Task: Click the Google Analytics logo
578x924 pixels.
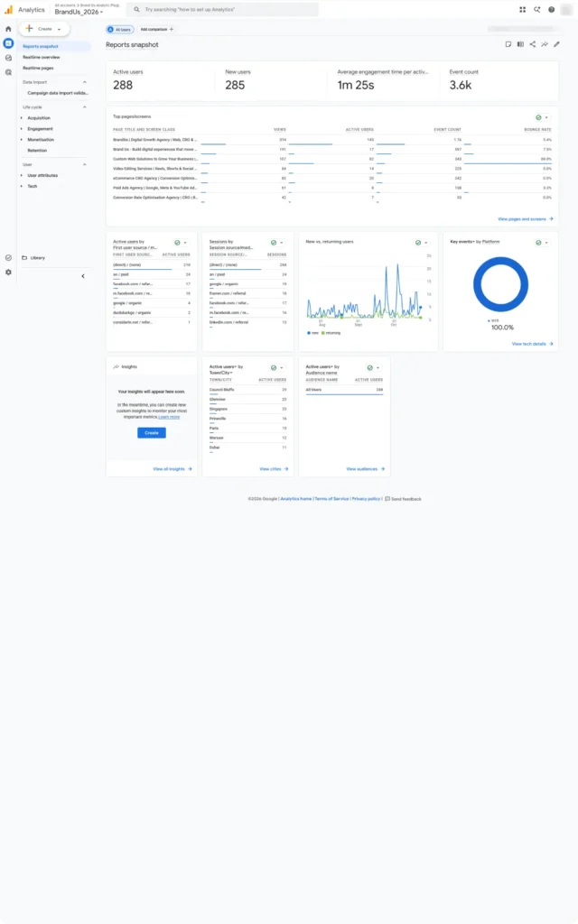Action: click(8, 9)
